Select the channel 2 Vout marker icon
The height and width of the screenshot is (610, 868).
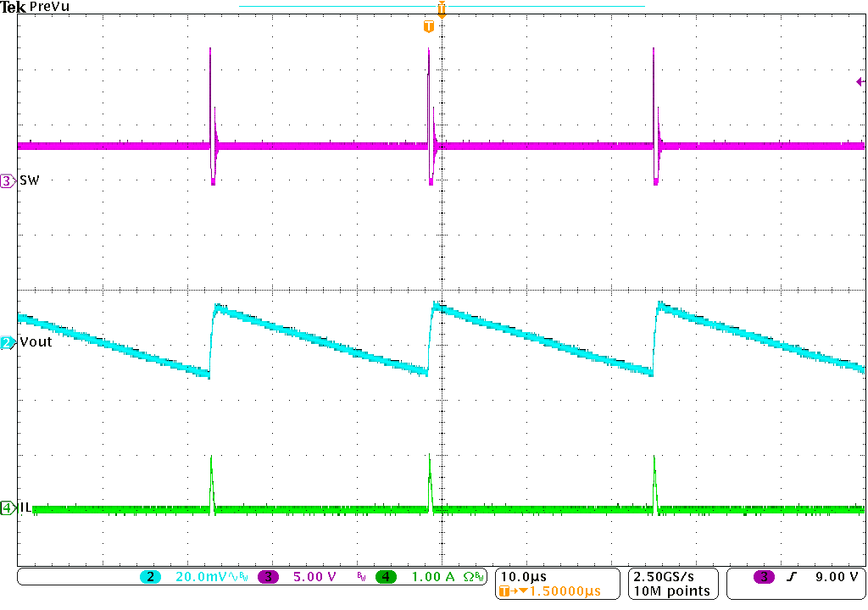tap(6, 342)
